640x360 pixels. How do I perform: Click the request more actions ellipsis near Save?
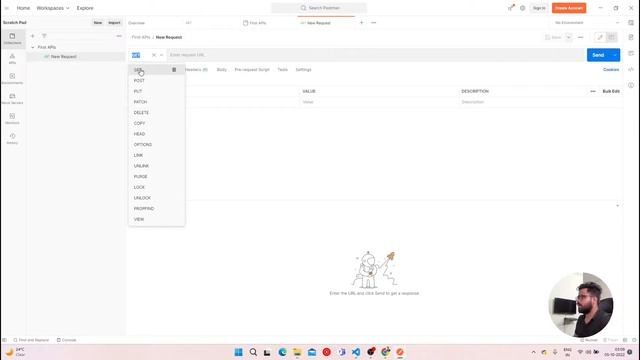point(580,37)
